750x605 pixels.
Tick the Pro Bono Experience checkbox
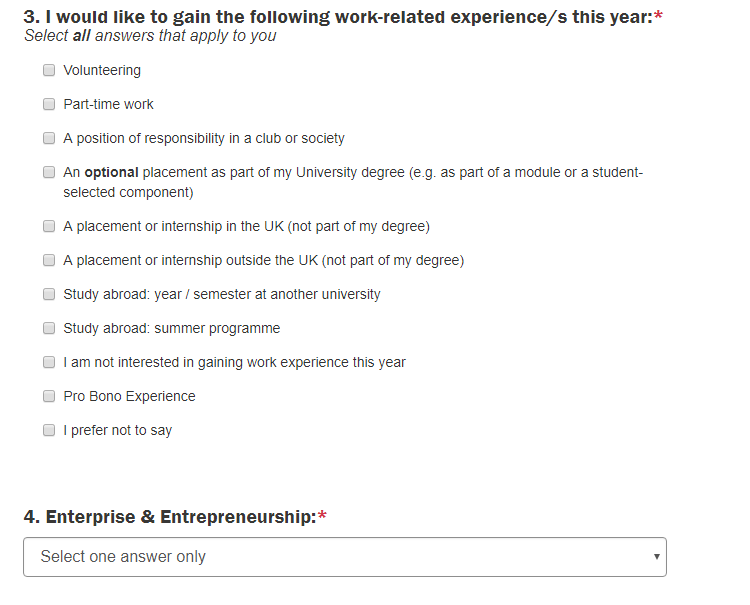[x=49, y=396]
